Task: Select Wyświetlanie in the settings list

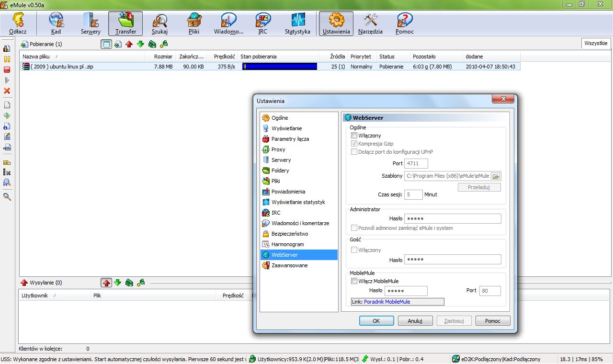Action: (x=286, y=128)
